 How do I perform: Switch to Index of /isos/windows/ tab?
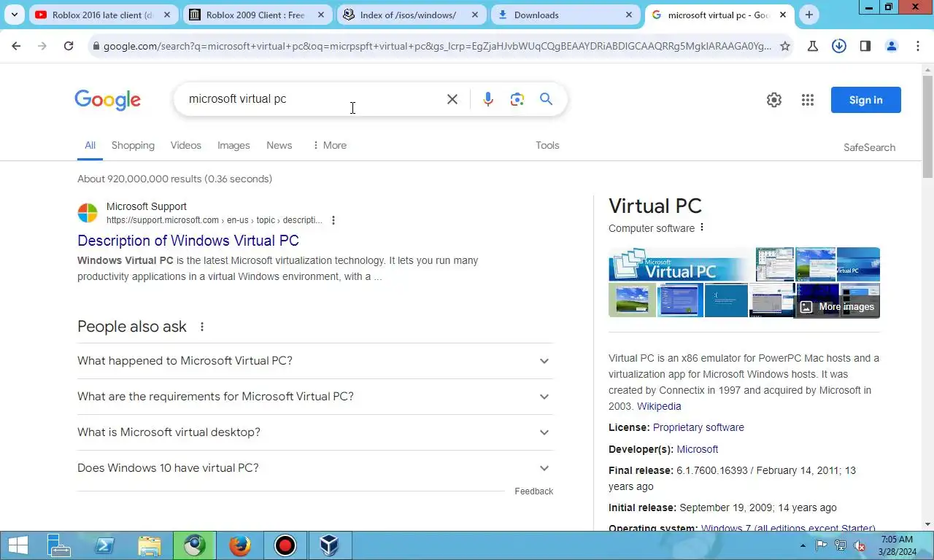click(411, 15)
